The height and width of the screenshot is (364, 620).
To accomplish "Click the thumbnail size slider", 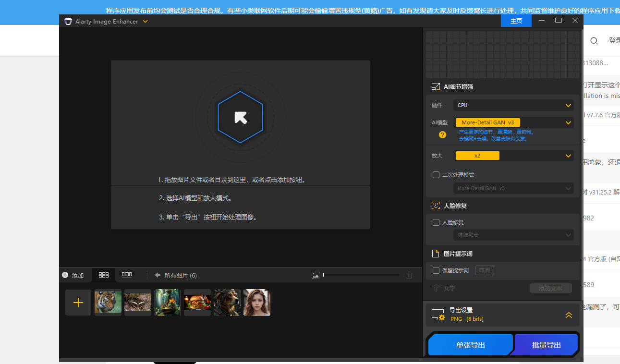I will 361,275.
